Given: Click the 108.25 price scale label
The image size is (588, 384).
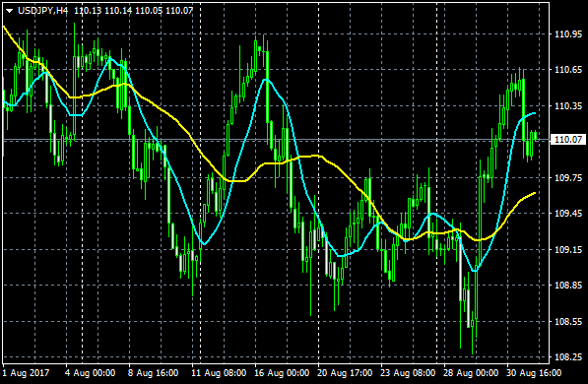Looking at the screenshot, I should [568, 357].
